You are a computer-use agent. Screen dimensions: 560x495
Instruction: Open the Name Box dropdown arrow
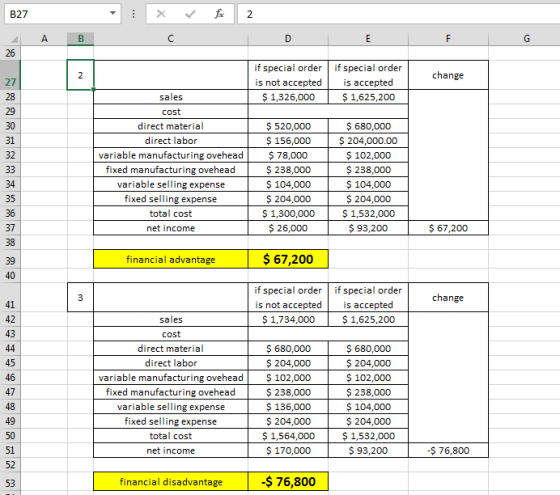point(113,13)
